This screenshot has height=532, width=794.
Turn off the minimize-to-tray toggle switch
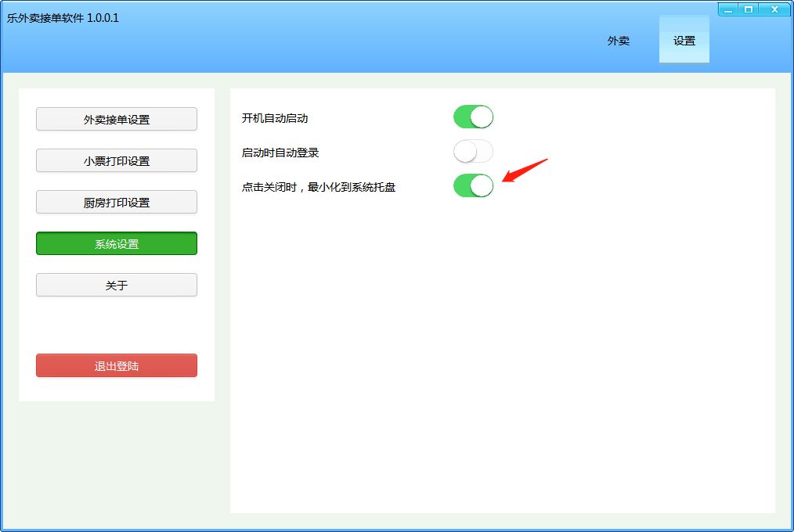pos(473,185)
